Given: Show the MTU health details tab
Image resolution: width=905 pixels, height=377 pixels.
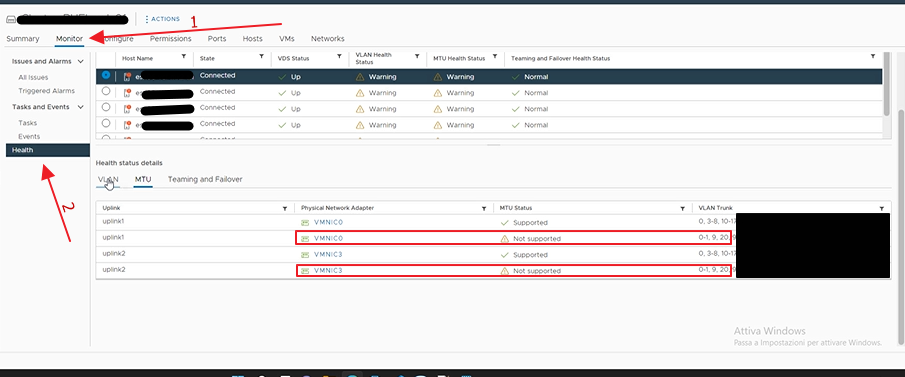Looking at the screenshot, I should 143,180.
